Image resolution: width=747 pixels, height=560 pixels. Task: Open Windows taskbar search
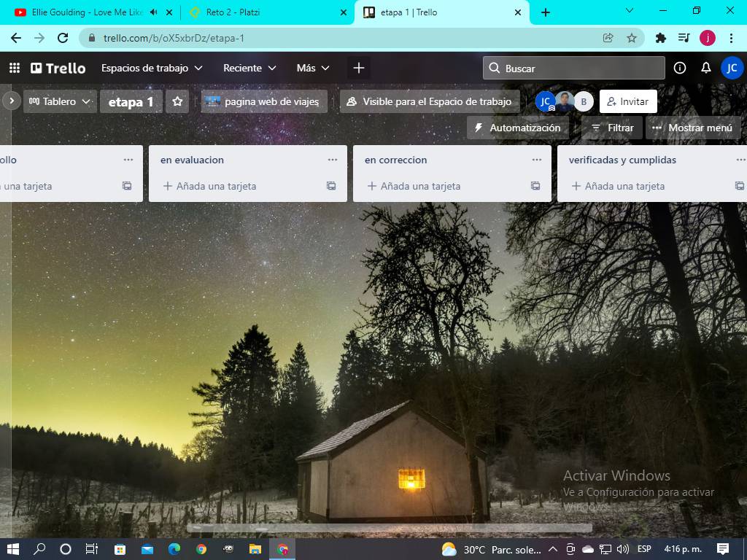click(39, 549)
